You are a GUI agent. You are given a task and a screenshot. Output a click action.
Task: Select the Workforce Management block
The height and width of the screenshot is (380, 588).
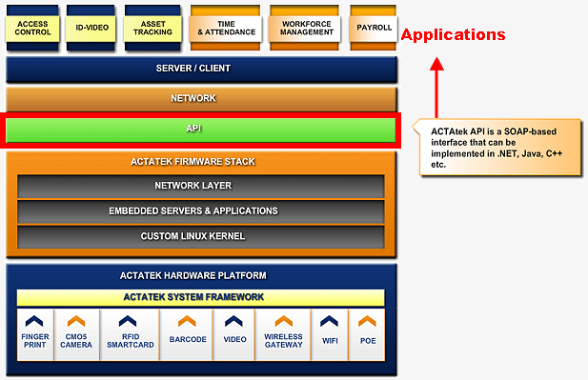[x=305, y=29]
